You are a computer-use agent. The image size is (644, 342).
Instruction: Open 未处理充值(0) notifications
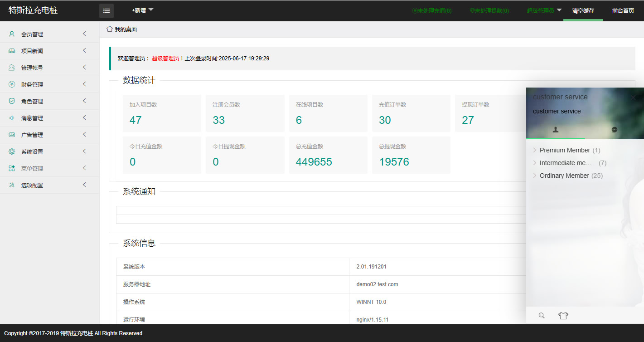pos(431,10)
